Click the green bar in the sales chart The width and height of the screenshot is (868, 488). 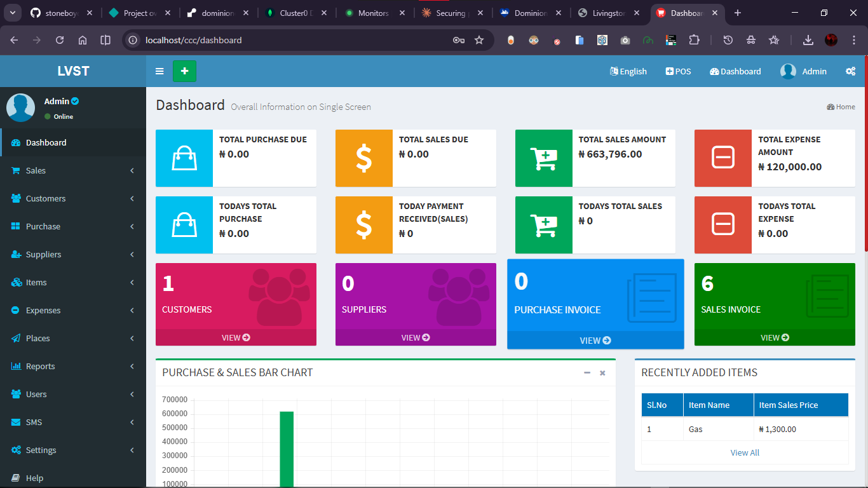pyautogui.click(x=286, y=445)
